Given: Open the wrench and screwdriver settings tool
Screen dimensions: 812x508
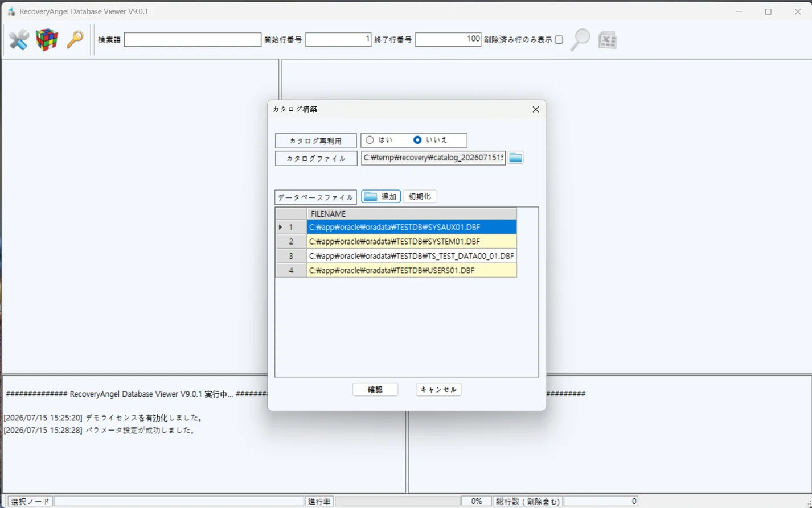Looking at the screenshot, I should 19,40.
